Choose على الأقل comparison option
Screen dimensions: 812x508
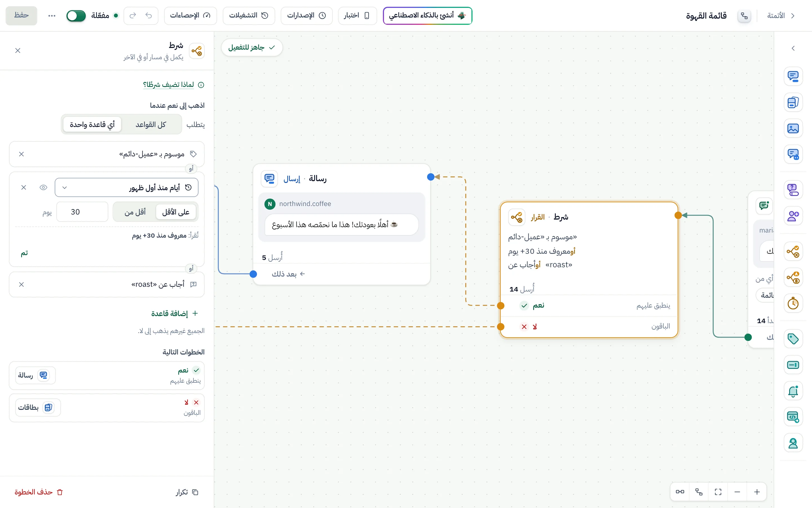[x=176, y=212]
